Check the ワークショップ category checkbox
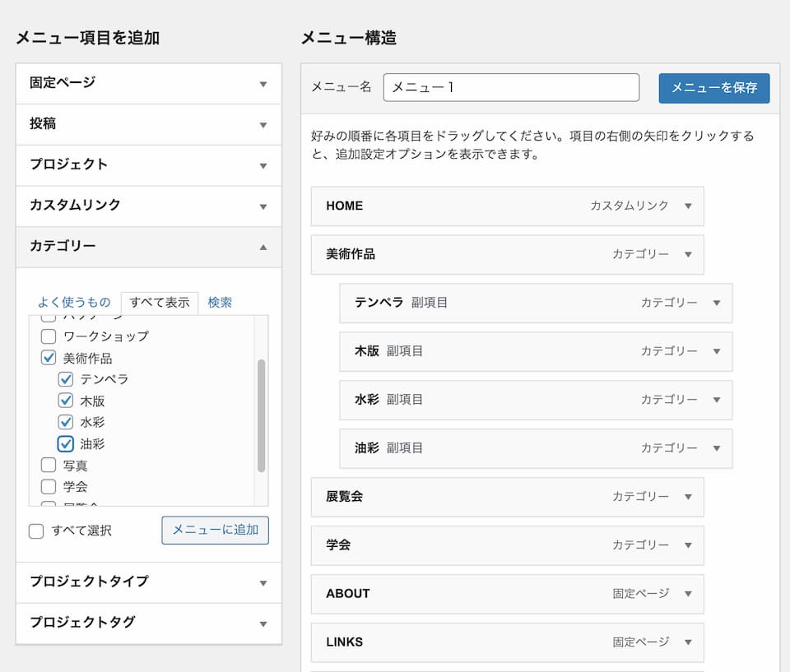790x672 pixels. 49,336
